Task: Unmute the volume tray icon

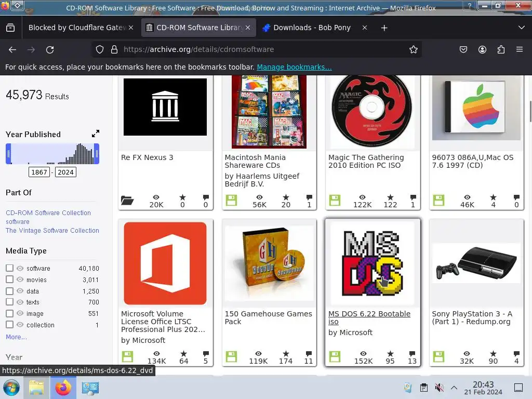Action: (439, 388)
